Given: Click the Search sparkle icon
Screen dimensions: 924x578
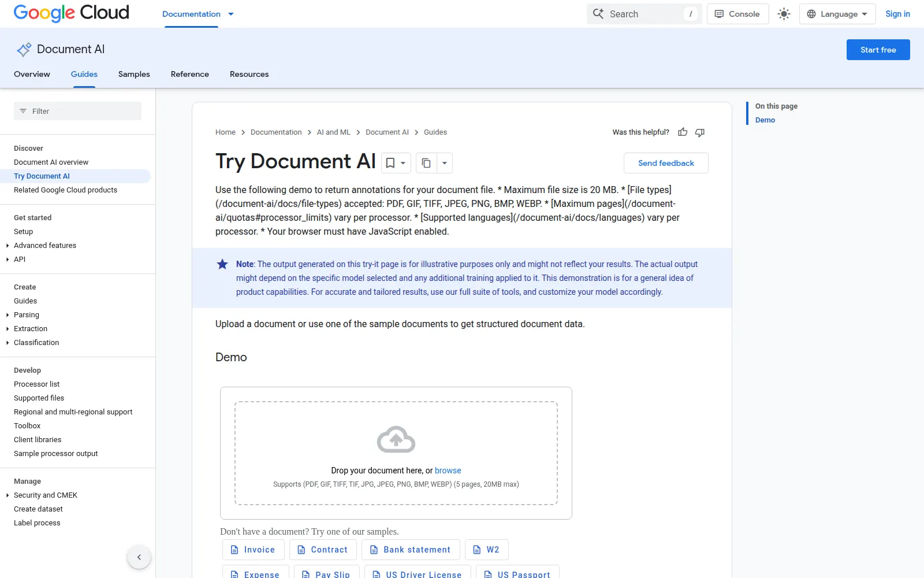Looking at the screenshot, I should point(598,13).
